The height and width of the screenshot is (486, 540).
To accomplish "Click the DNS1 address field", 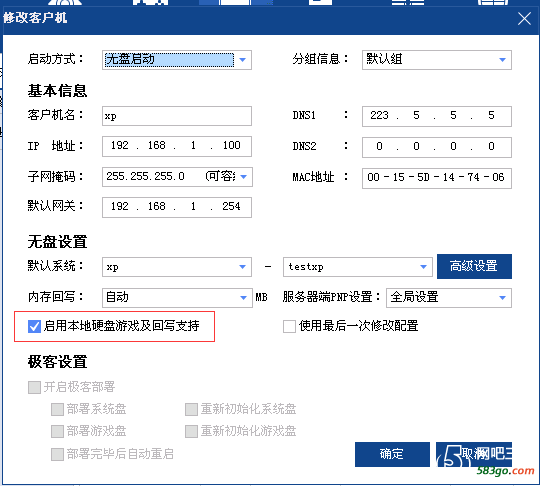I will [x=437, y=116].
